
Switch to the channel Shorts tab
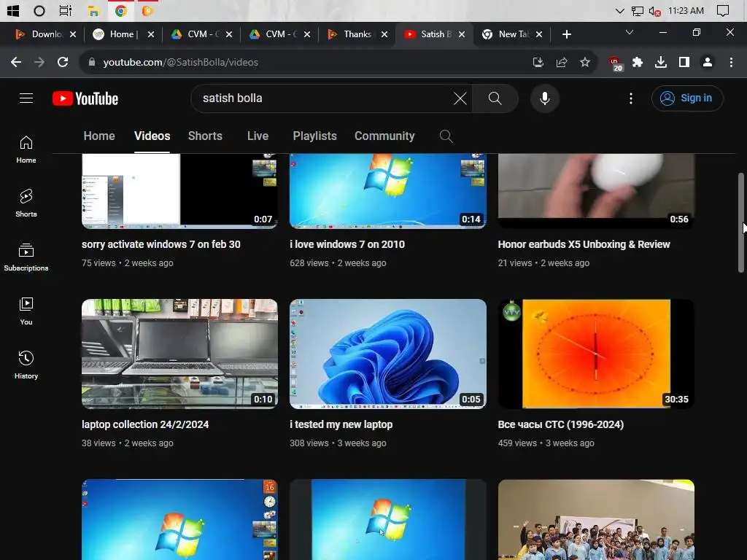click(205, 136)
